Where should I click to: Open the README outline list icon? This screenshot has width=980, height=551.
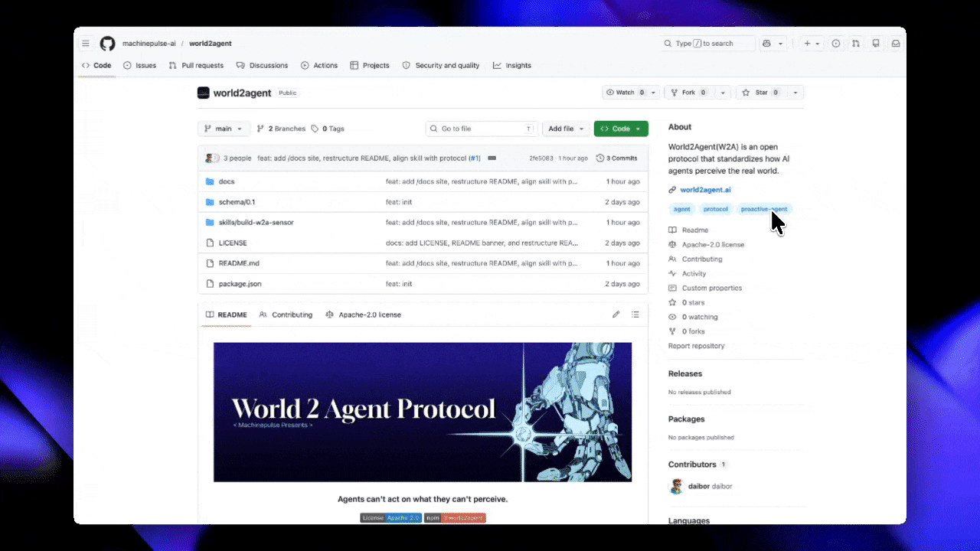635,315
